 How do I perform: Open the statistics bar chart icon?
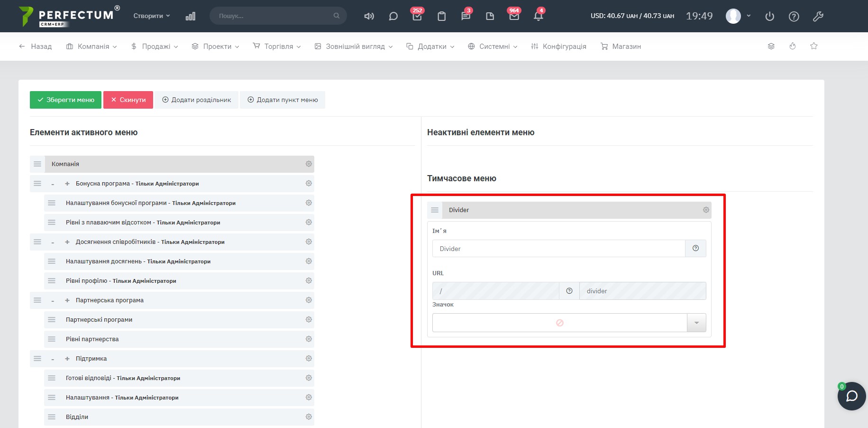click(191, 16)
